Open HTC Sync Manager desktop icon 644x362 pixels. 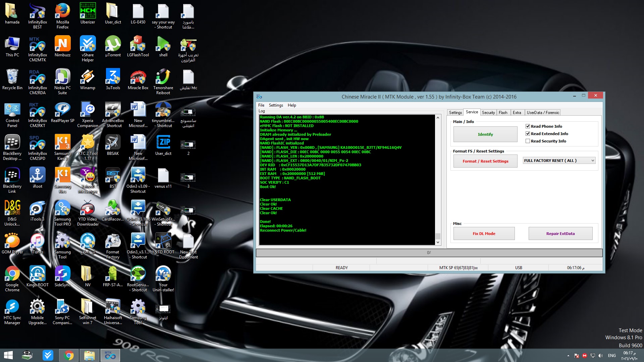(x=12, y=311)
